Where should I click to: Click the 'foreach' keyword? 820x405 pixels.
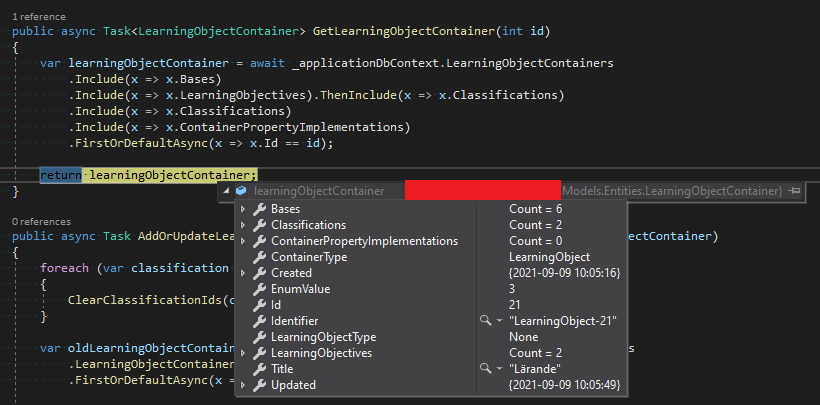[65, 268]
